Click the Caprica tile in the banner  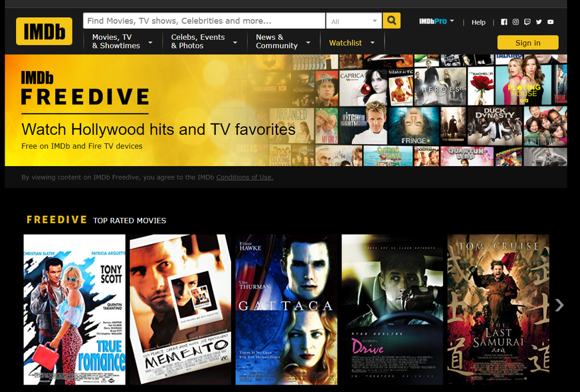[x=363, y=88]
